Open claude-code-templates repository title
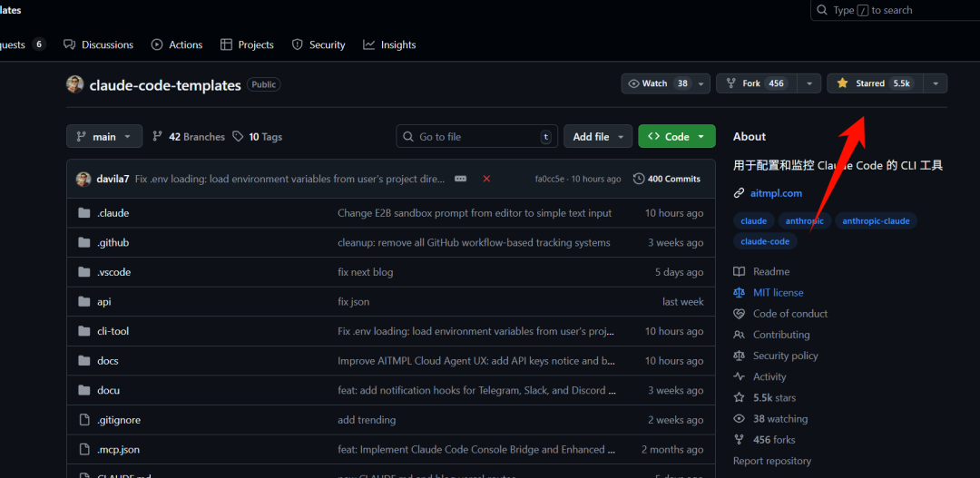This screenshot has height=478, width=980. coord(165,85)
